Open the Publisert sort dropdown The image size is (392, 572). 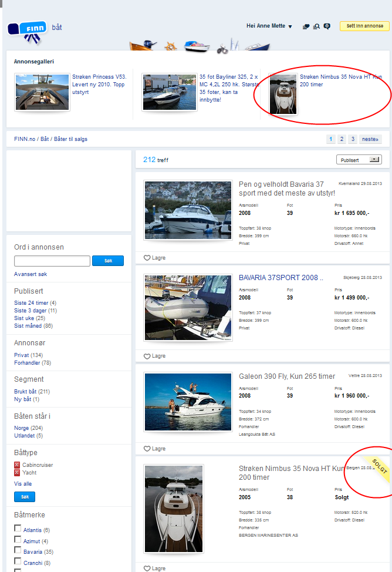[359, 160]
